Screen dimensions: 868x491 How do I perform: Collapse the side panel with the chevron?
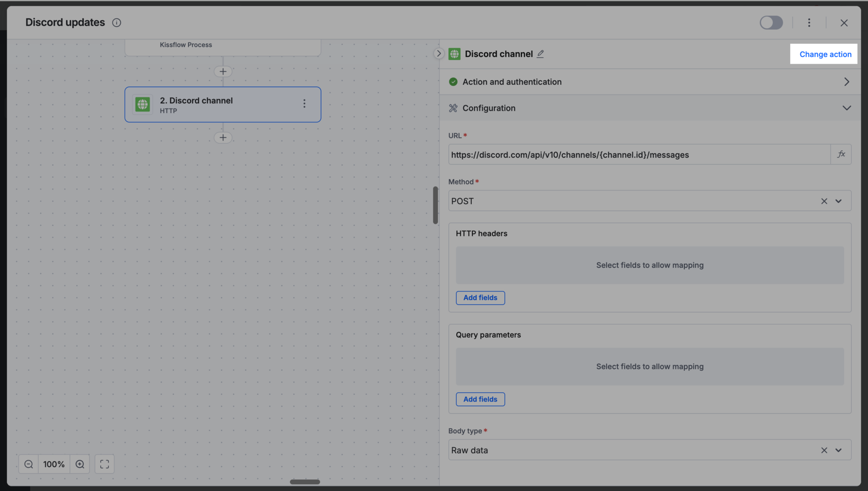tap(439, 54)
